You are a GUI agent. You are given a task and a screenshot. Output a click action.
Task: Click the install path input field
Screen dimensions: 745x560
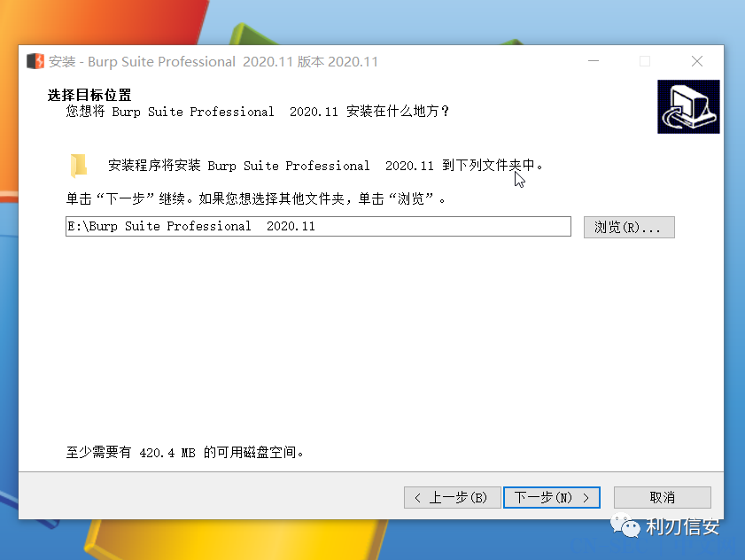point(318,226)
